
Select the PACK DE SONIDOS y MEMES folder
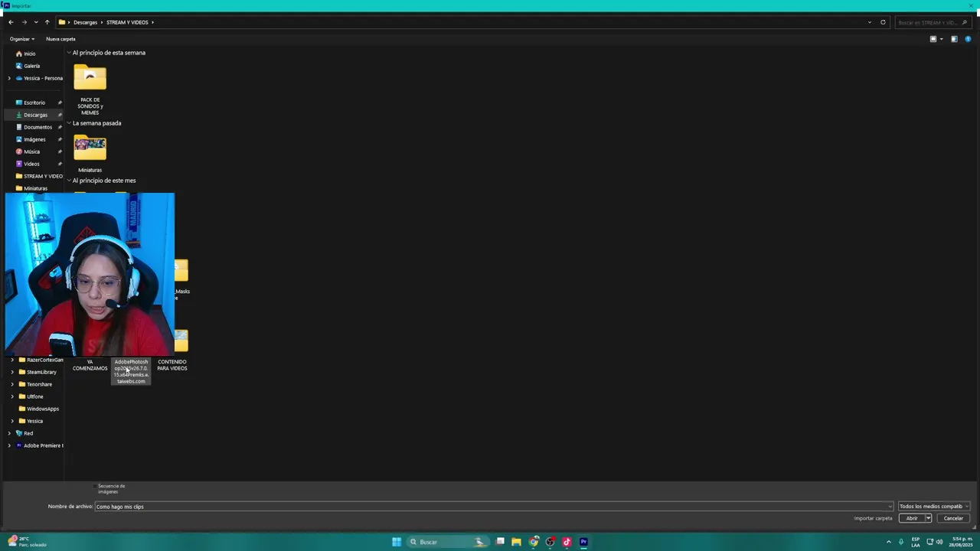90,90
